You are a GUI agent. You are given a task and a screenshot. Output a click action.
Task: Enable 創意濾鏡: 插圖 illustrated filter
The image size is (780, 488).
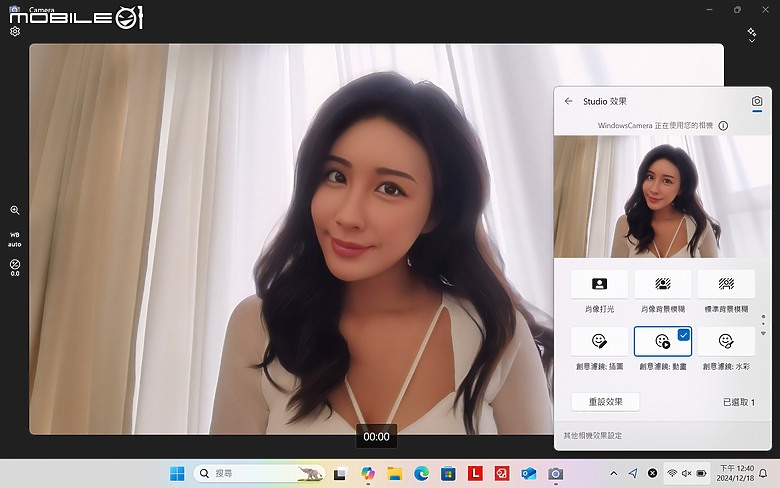pos(599,341)
